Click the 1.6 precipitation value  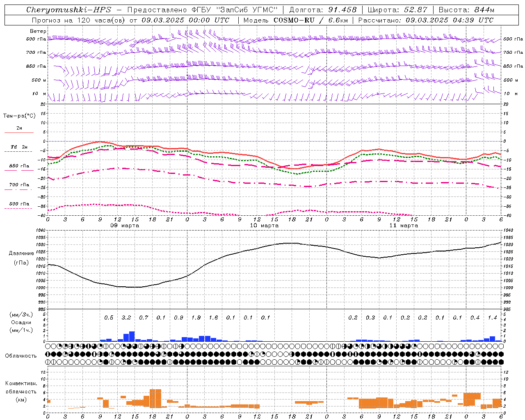(x=213, y=317)
